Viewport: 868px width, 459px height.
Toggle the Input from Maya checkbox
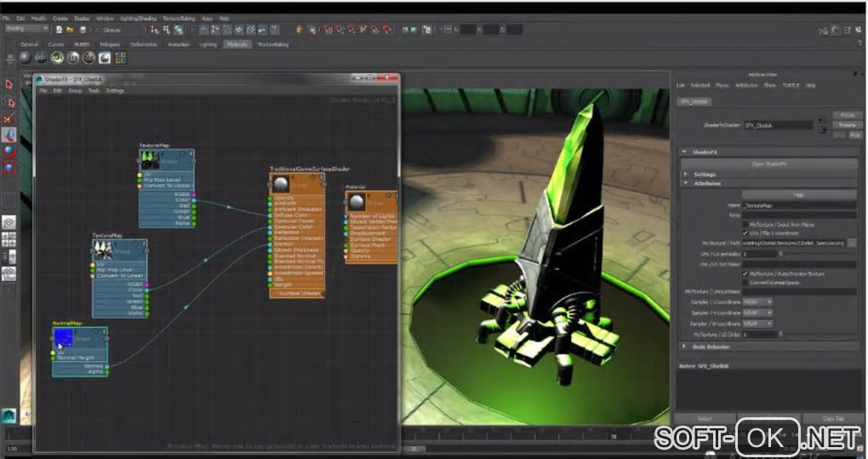click(x=745, y=224)
